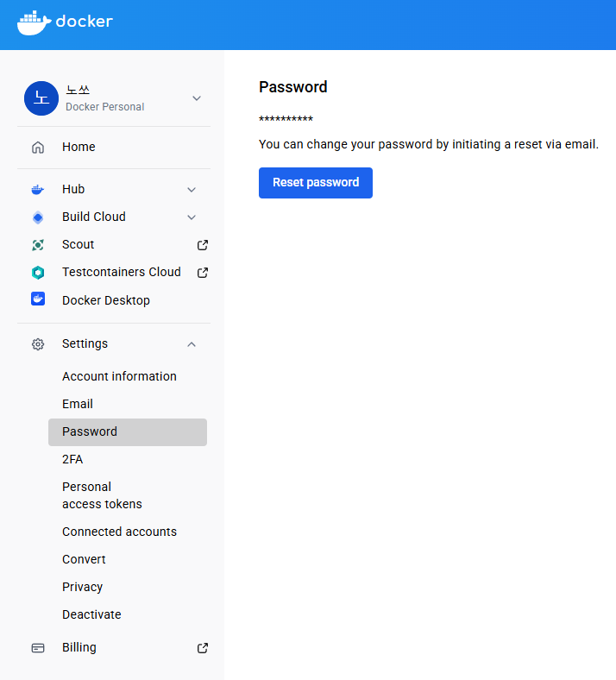The height and width of the screenshot is (680, 616).
Task: Click the Scout target icon
Action: point(38,245)
